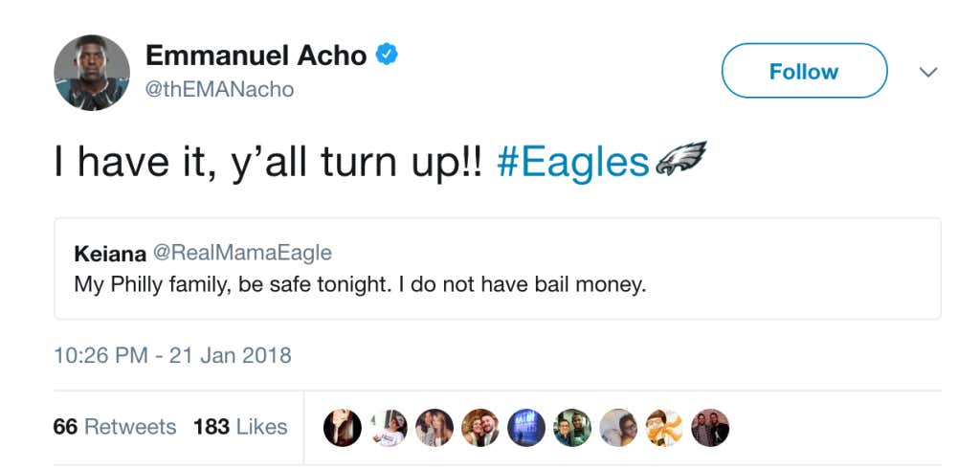Click the second liker avatar with white shirt

389,428
